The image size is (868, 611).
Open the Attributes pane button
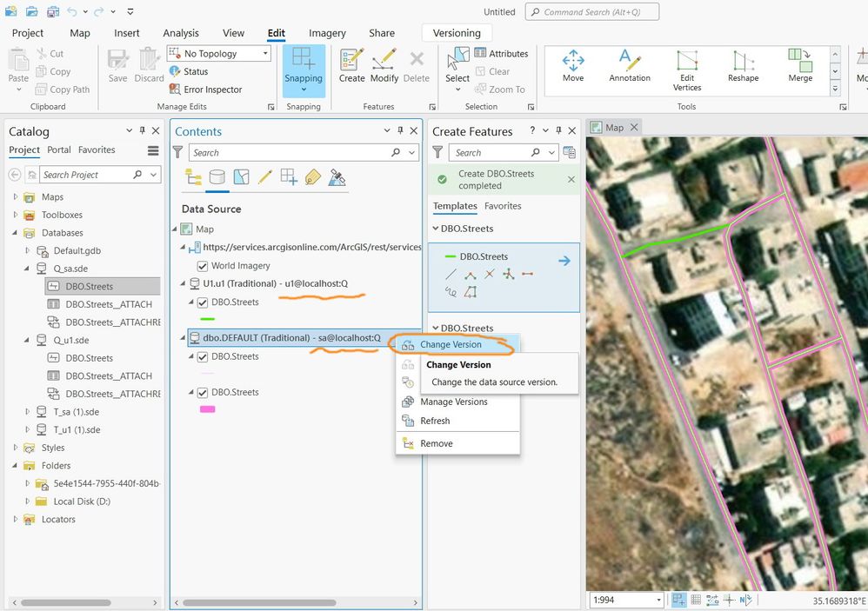[501, 54]
